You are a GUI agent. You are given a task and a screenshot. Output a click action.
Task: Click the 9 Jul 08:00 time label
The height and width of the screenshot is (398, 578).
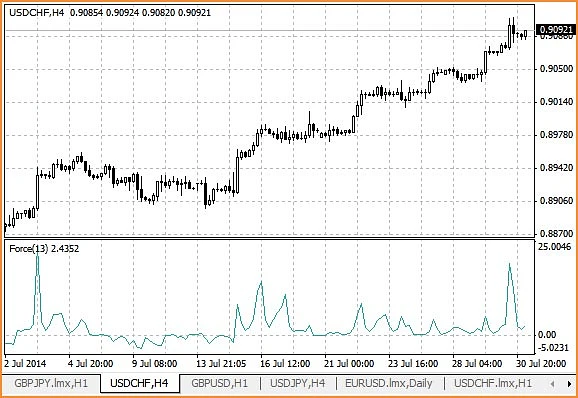[x=155, y=364]
